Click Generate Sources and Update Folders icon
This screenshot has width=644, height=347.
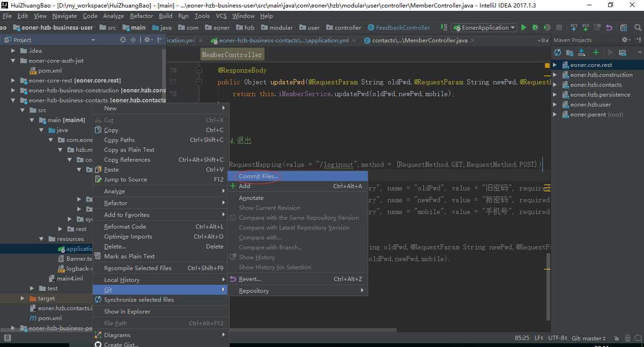pyautogui.click(x=570, y=52)
